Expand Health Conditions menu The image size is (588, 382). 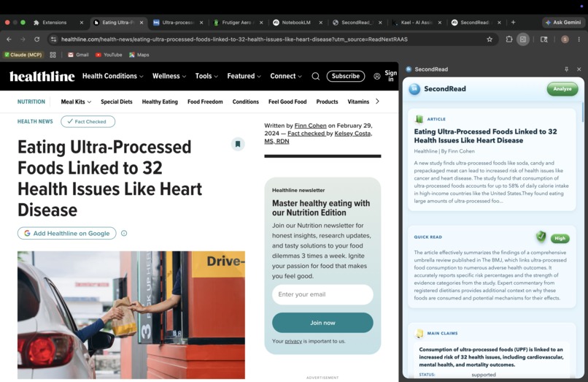(x=113, y=76)
